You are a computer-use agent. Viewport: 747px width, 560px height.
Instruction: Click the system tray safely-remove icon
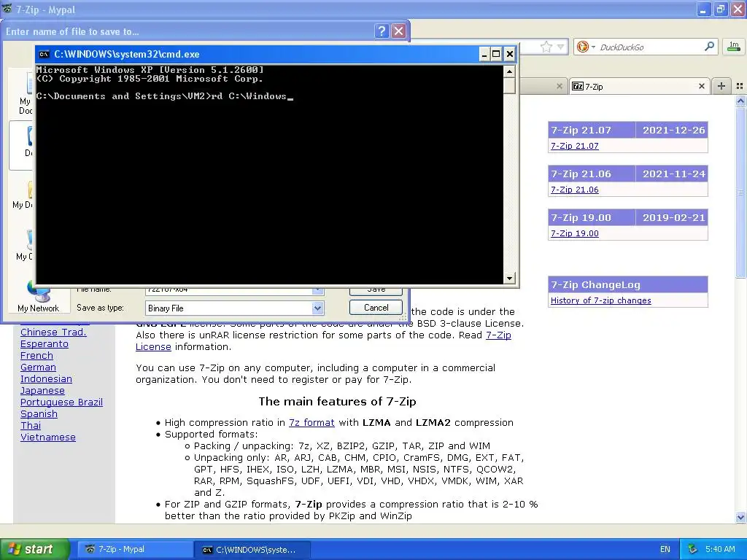tap(693, 549)
